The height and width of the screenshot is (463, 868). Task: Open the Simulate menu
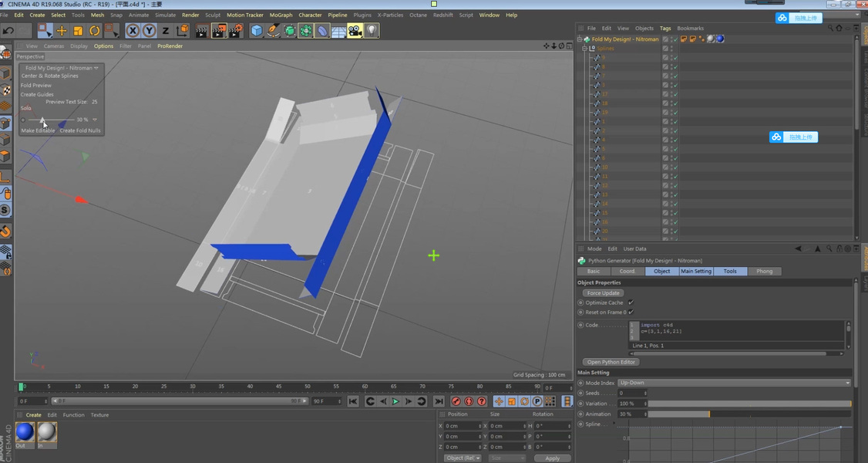[166, 15]
